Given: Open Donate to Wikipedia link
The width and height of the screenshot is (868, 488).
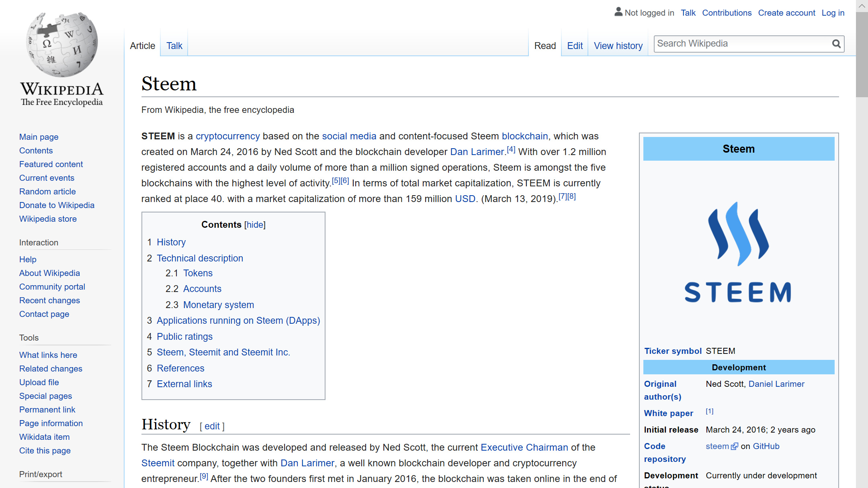Looking at the screenshot, I should (x=57, y=205).
